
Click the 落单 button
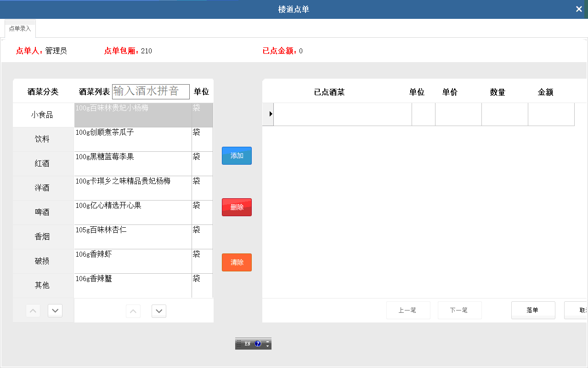[533, 310]
